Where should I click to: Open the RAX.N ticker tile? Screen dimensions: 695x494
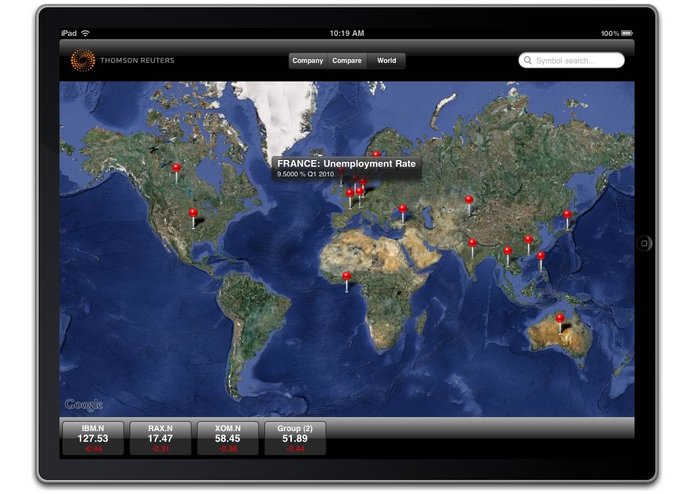[x=160, y=438]
